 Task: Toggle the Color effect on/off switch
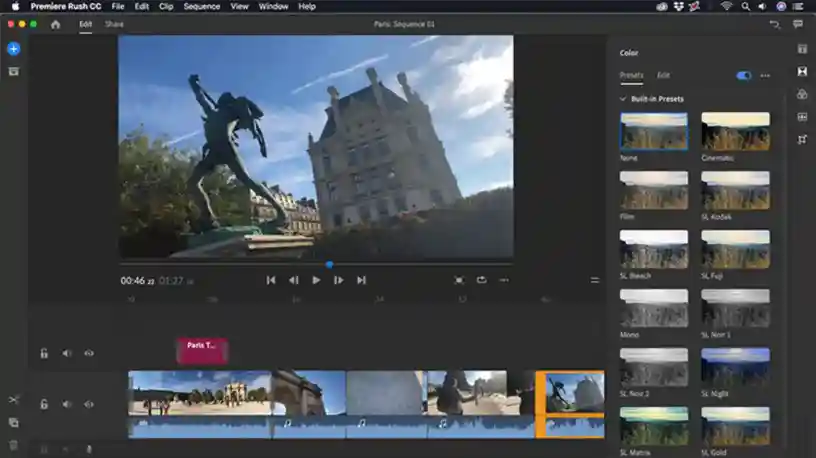[x=744, y=75]
